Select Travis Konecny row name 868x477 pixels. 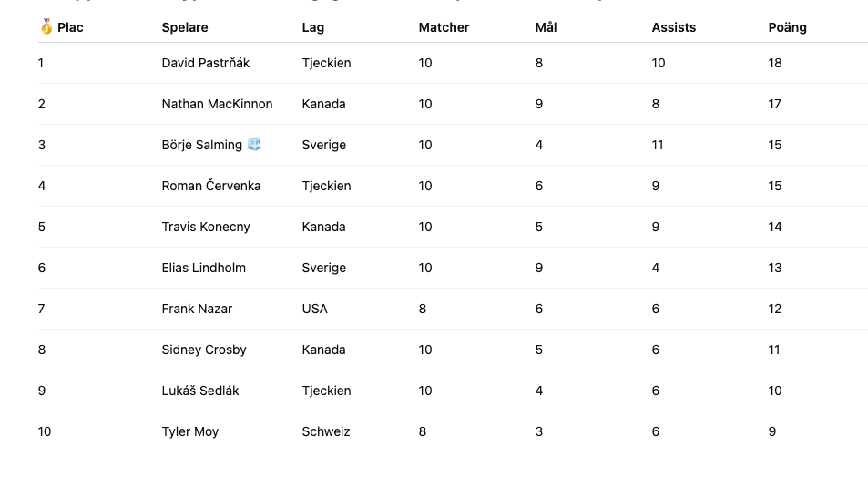pyautogui.click(x=206, y=227)
